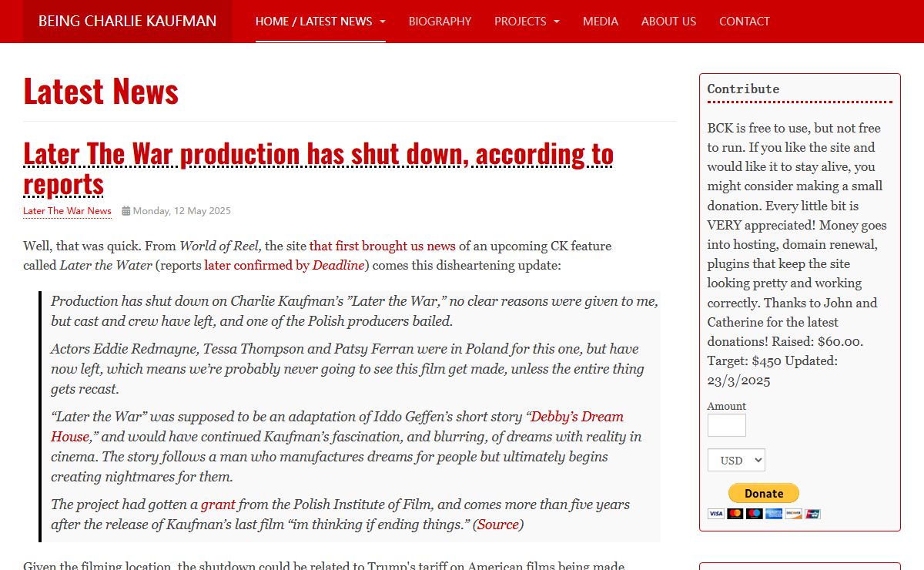924x570 pixels.
Task: Click the calendar icon beside the post date
Action: click(x=126, y=211)
